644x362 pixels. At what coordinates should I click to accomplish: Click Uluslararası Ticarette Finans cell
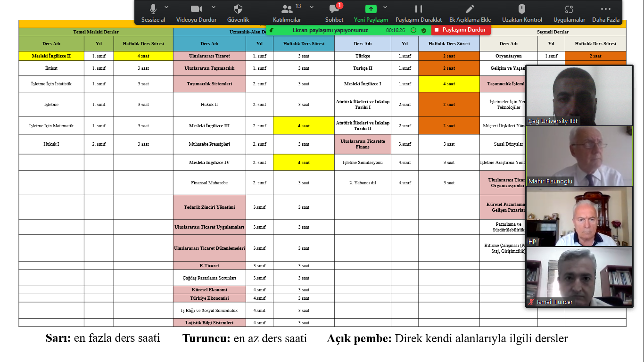coord(363,144)
